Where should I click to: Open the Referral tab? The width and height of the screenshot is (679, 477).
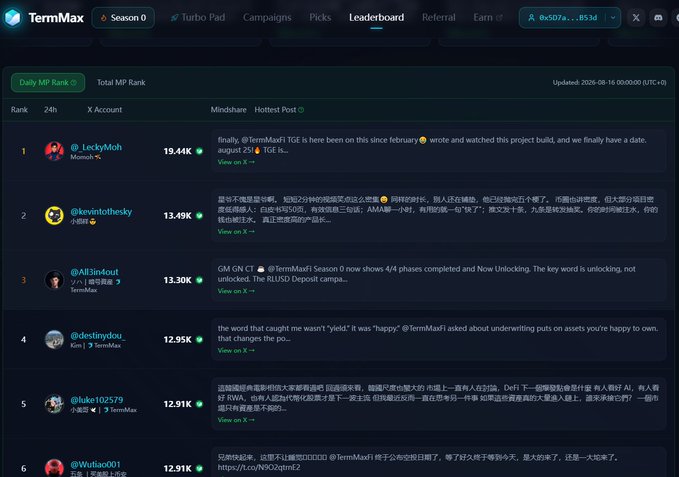[439, 18]
